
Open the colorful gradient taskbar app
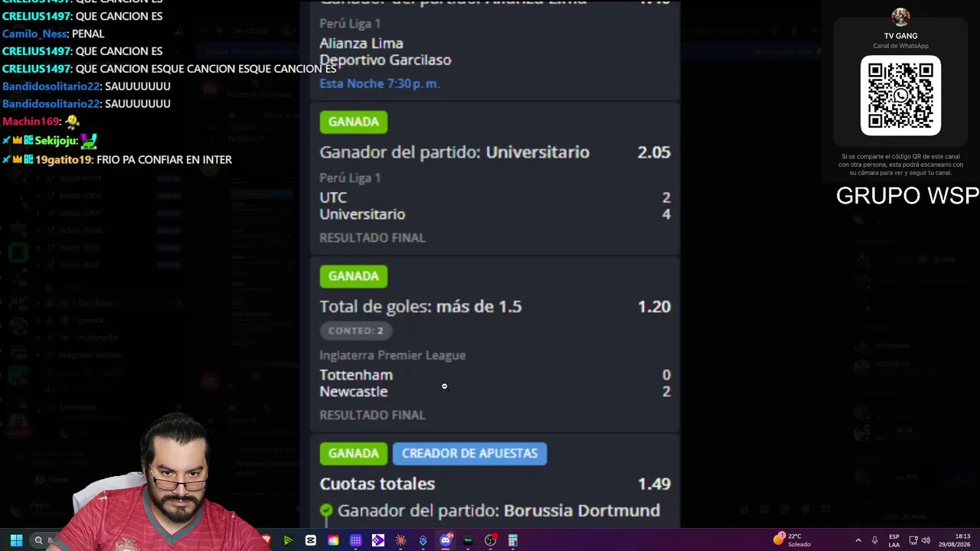pyautogui.click(x=333, y=540)
